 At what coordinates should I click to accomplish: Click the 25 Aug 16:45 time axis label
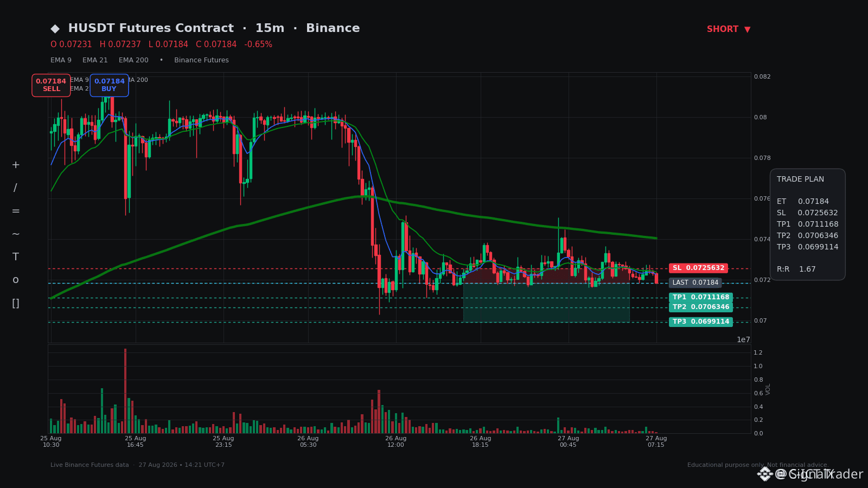[x=136, y=442]
